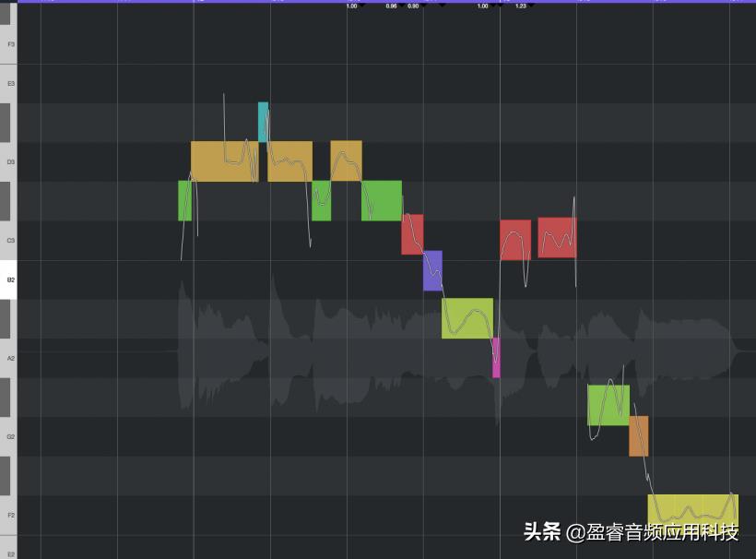Click the F3 piano key
756x559 pixels.
pos(8,44)
